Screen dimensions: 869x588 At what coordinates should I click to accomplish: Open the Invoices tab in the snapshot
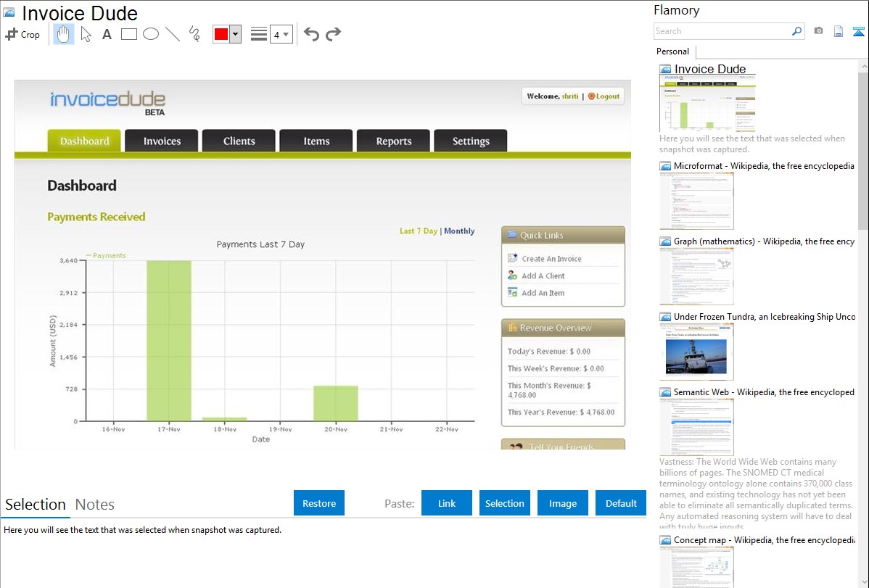(x=162, y=141)
